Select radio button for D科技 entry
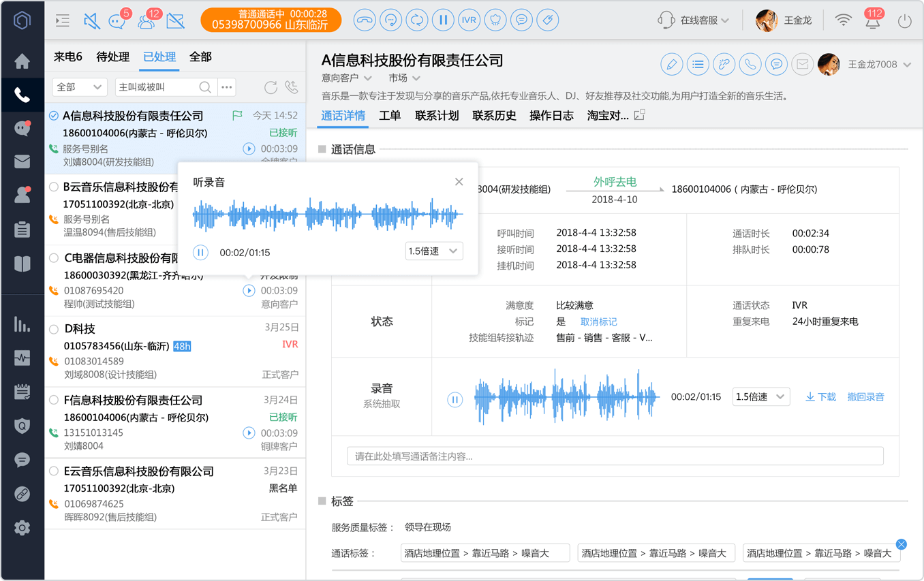924x581 pixels. 54,329
